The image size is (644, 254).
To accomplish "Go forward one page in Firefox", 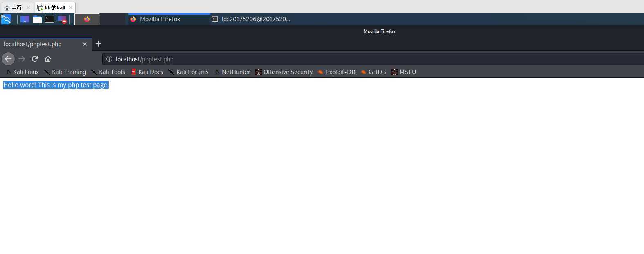I will point(22,59).
